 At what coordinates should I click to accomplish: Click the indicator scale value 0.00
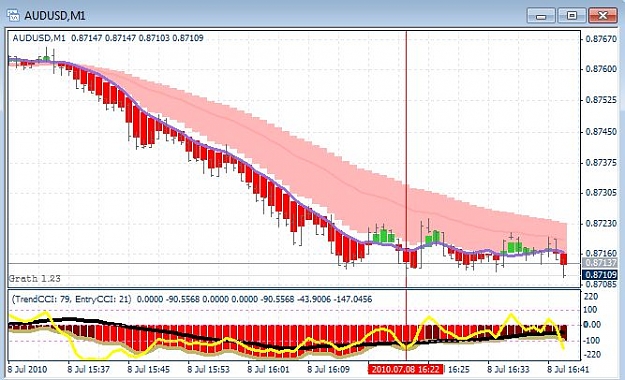point(592,325)
